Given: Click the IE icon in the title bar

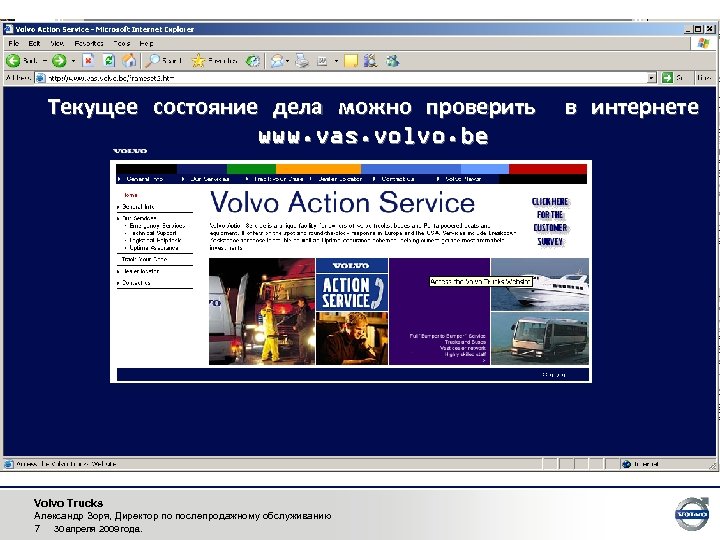Looking at the screenshot, I should point(8,29).
